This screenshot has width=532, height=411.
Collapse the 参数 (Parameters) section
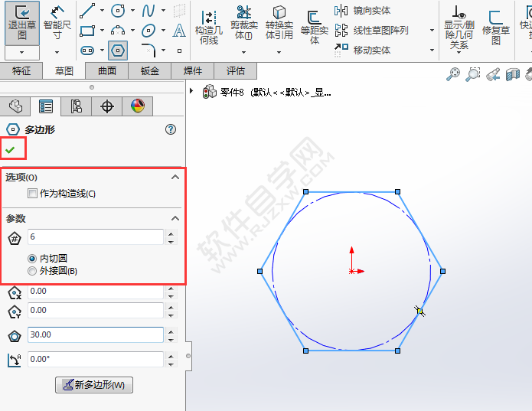175,218
